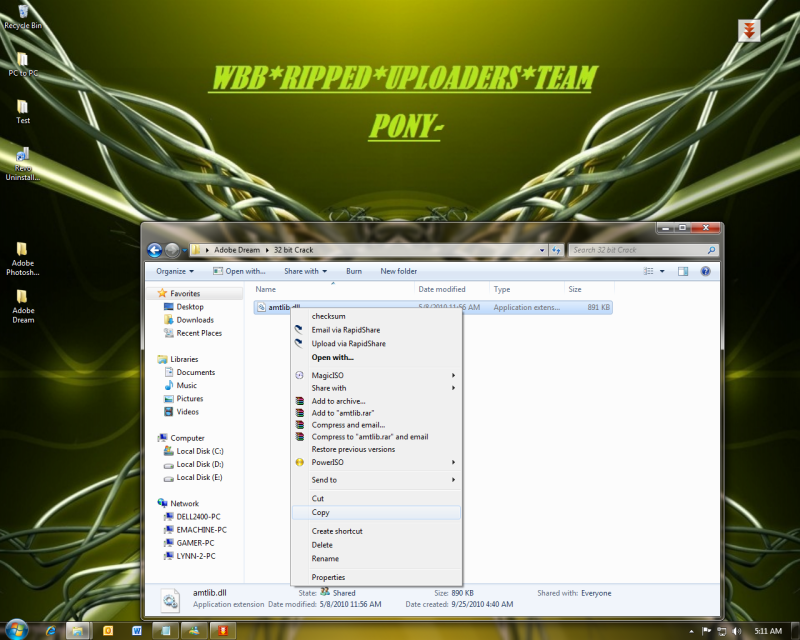The height and width of the screenshot is (640, 800).
Task: Select Email via RapidShare
Action: point(376,330)
